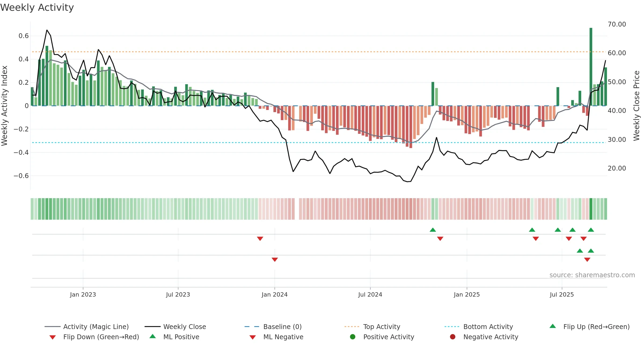644x362 pixels.
Task: Click the red Flip Down triangle icon in legend
Action: tap(53, 337)
